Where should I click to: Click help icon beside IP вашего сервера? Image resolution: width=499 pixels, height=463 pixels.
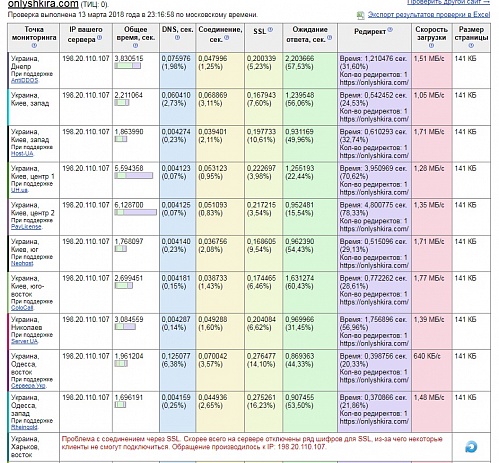[x=99, y=38]
